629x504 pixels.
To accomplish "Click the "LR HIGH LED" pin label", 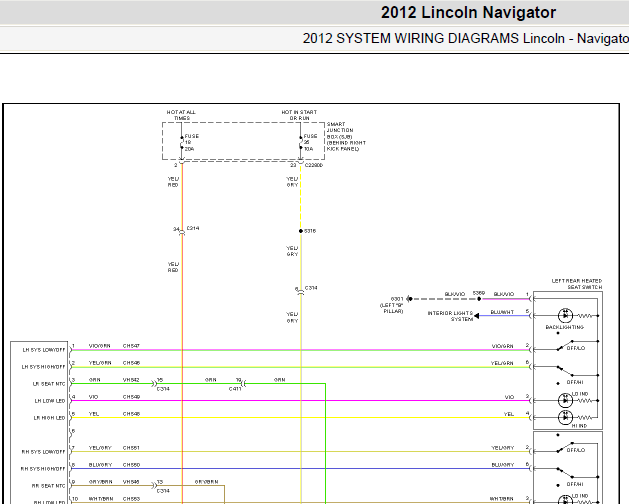I will (49, 418).
